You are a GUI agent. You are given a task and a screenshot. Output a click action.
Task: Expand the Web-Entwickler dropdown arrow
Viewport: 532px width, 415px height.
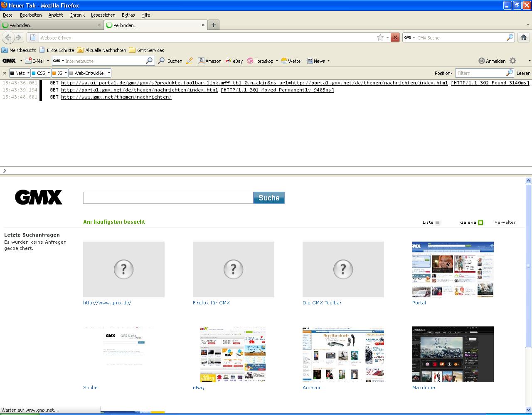(109, 73)
